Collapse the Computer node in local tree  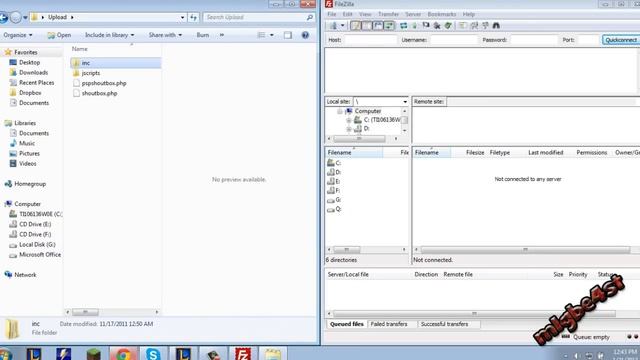point(340,111)
